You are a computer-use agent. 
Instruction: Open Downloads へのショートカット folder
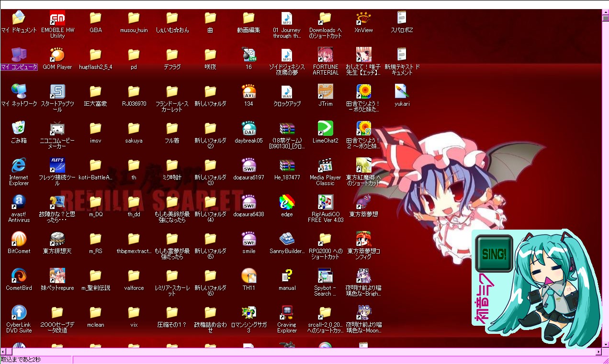[326, 19]
